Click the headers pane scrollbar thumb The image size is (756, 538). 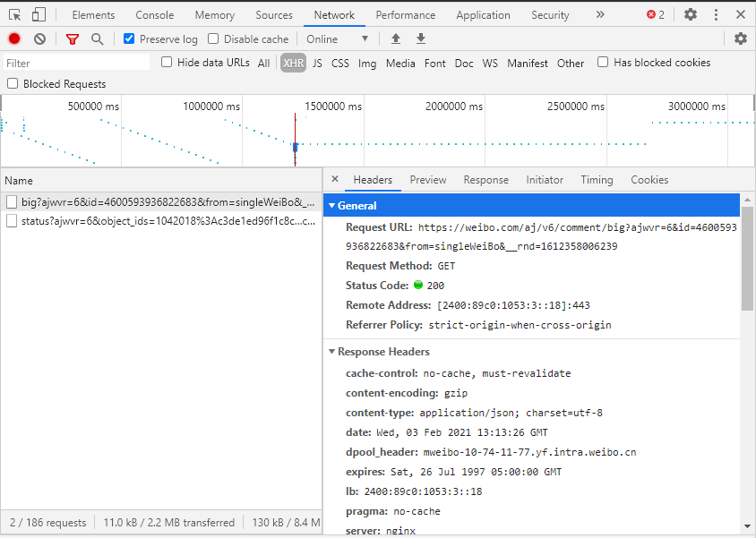pyautogui.click(x=747, y=259)
